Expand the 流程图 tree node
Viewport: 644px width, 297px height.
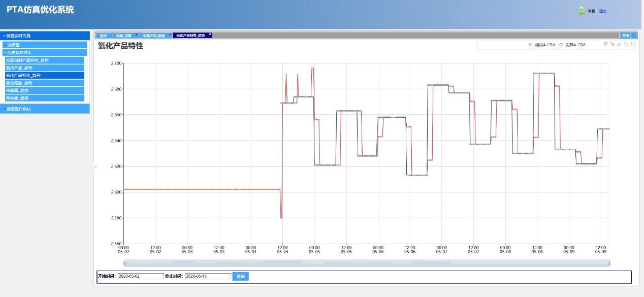click(x=45, y=45)
